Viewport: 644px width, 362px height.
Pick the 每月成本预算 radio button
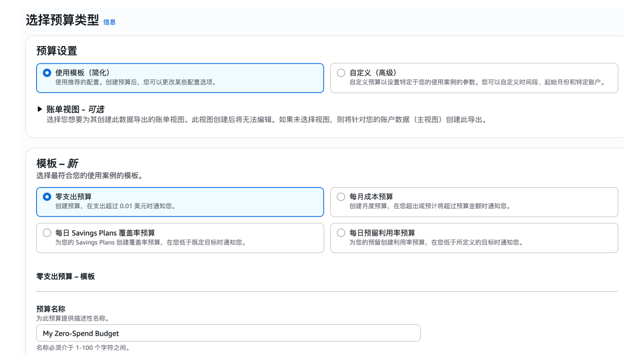[341, 197]
